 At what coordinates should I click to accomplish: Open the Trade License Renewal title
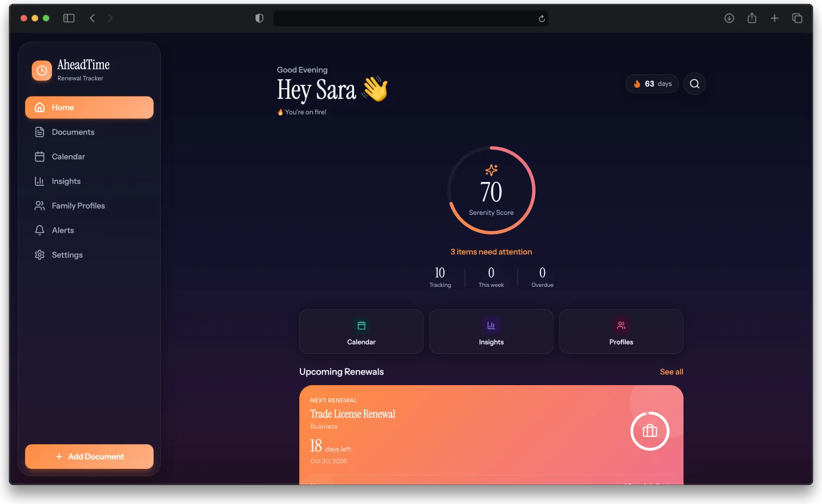tap(353, 414)
